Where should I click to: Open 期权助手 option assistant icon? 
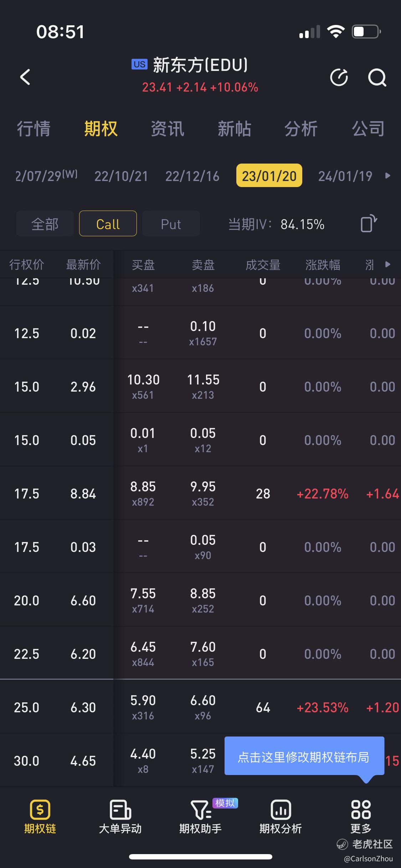201,810
